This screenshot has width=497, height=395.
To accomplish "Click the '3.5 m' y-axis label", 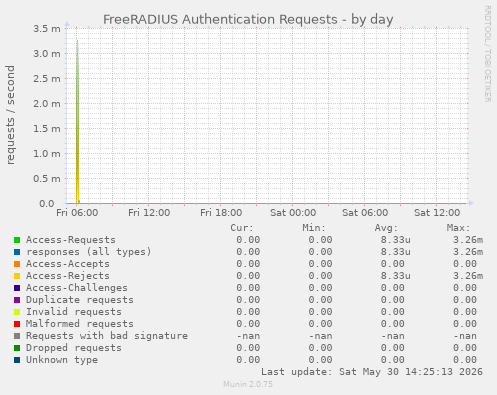I will point(47,29).
